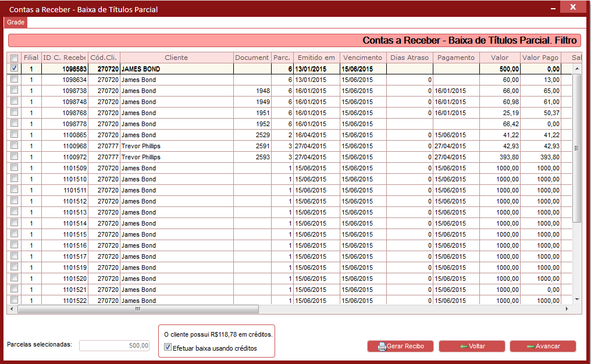Image resolution: width=591 pixels, height=364 pixels.
Task: Close the Contas a Receber window
Action: point(573,7)
